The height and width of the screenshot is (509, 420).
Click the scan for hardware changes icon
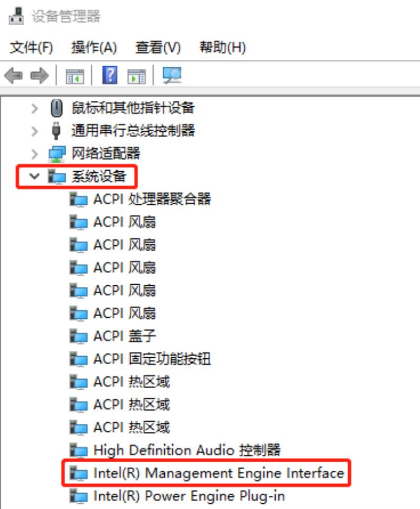click(x=172, y=76)
